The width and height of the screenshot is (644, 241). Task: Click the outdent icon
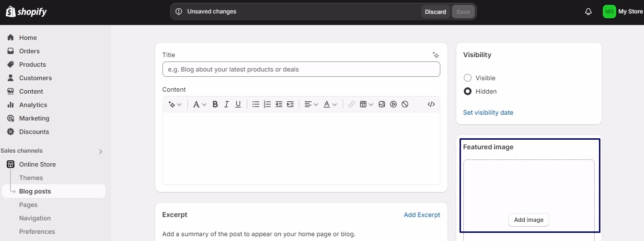pos(279,104)
